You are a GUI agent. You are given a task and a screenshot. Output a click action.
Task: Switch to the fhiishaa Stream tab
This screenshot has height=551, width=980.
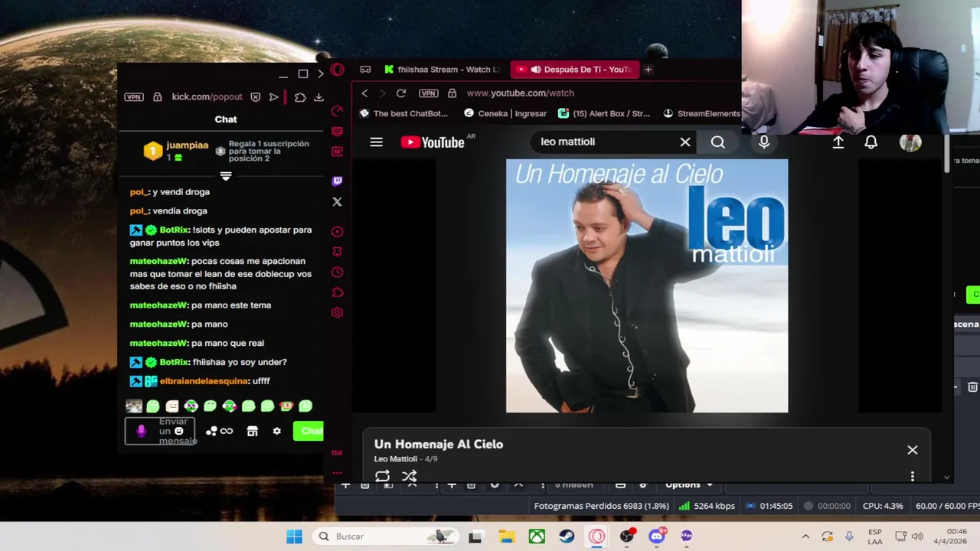443,70
